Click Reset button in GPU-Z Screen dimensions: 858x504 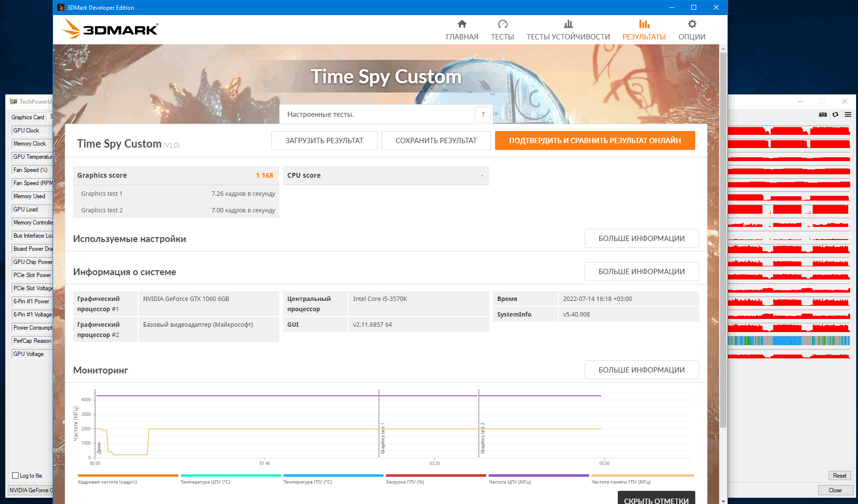coord(839,476)
